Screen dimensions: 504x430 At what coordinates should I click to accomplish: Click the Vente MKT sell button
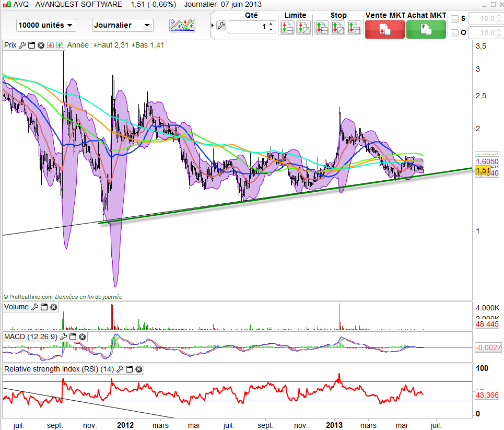[384, 29]
